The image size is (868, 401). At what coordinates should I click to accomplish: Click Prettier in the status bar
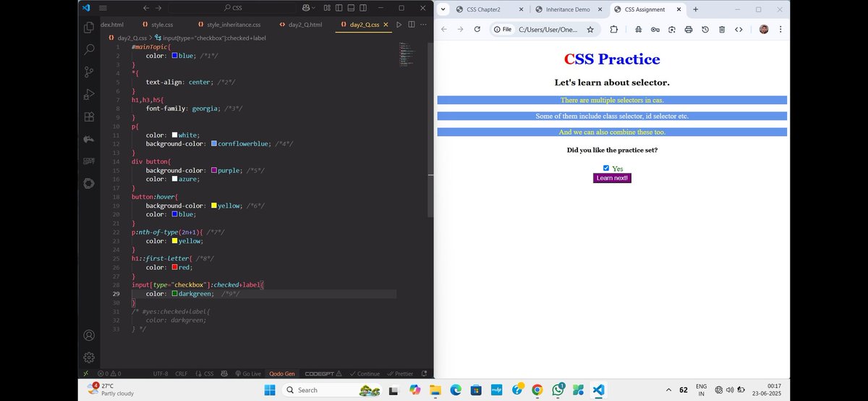pyautogui.click(x=400, y=373)
